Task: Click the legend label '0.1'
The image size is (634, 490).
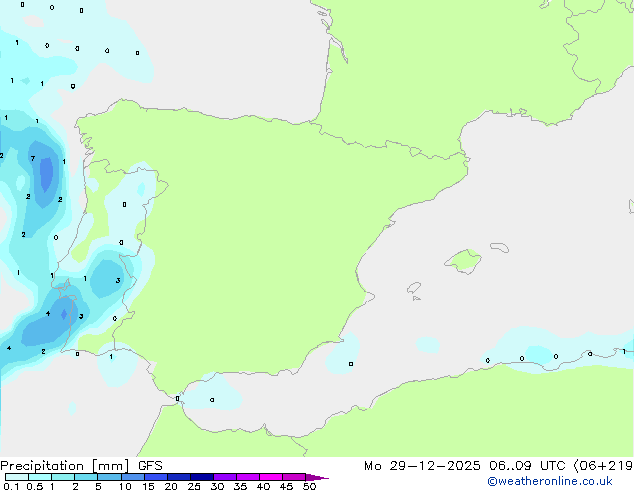Action: (x=11, y=486)
